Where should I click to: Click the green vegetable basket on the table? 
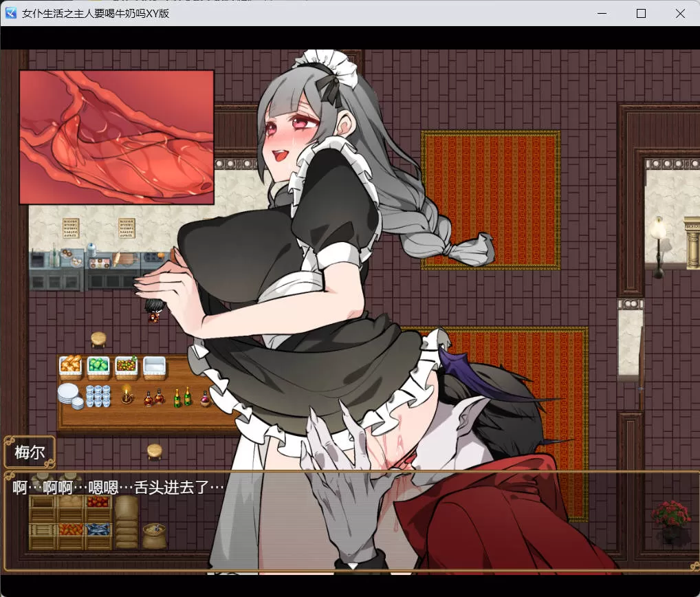[x=98, y=365]
